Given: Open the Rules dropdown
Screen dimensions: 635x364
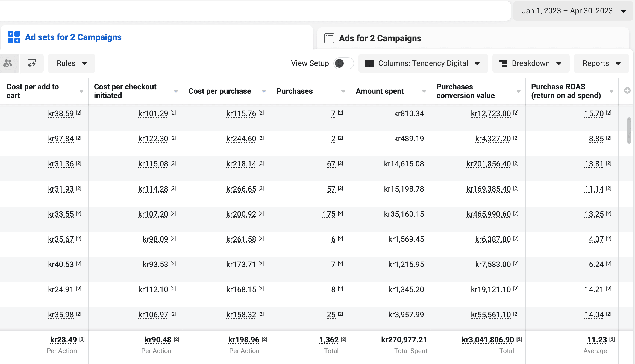Looking at the screenshot, I should 72,63.
